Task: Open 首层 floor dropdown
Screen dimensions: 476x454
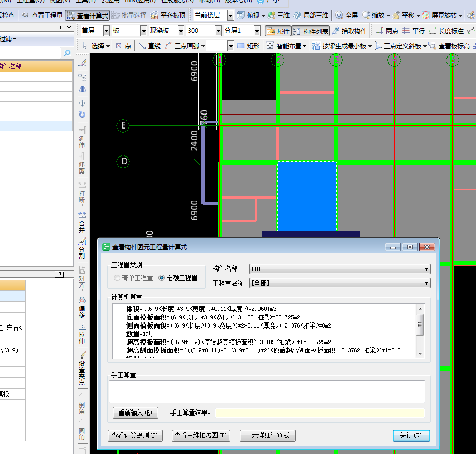Action: 106,31
